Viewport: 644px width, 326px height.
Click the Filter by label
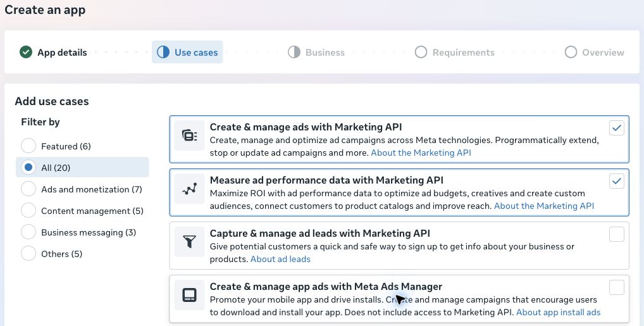(x=40, y=122)
